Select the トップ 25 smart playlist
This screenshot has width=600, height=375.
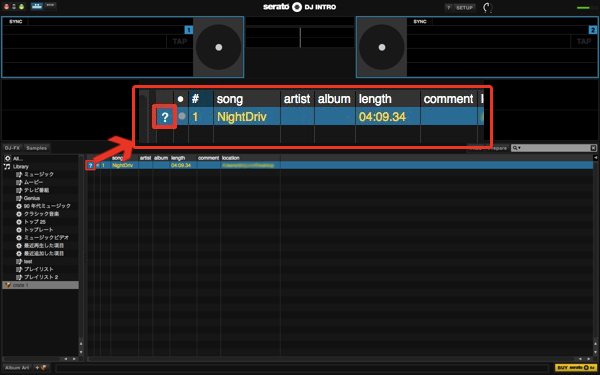pos(35,222)
